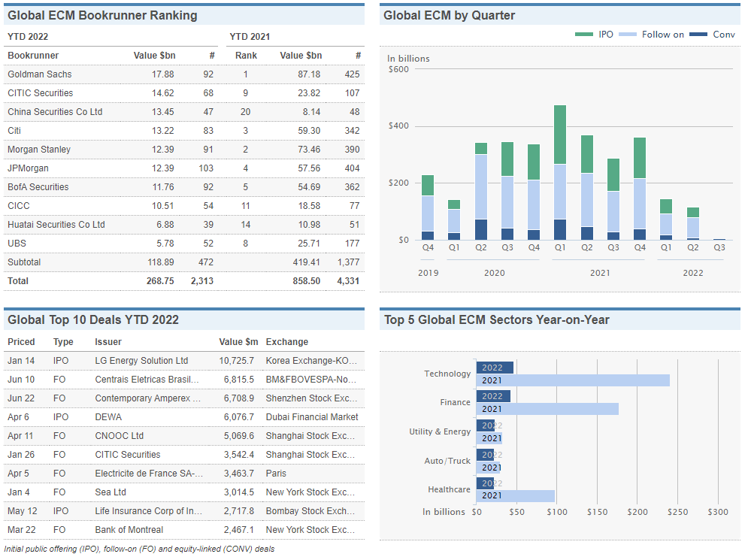Select the Goldman Sachs bookrunner row
748x560 pixels.
click(184, 74)
